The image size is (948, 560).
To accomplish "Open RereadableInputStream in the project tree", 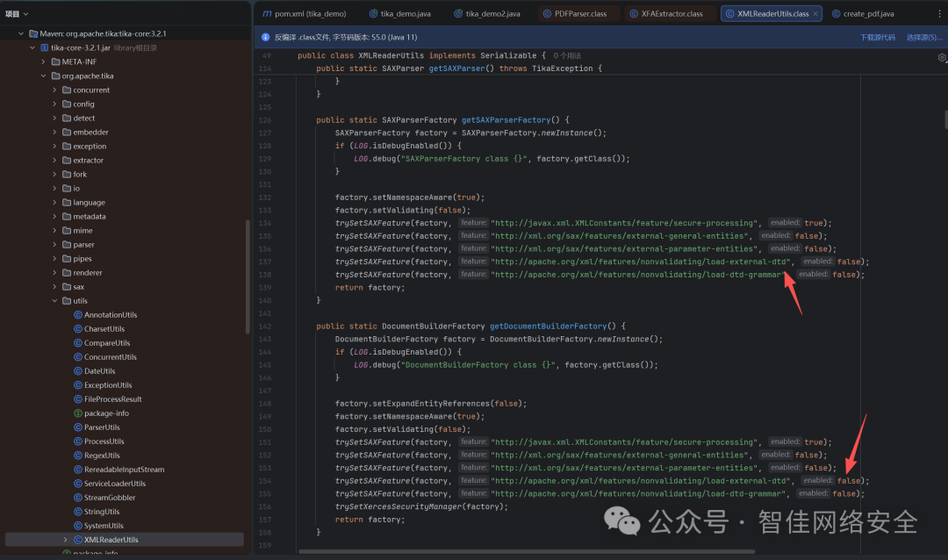I will click(124, 470).
